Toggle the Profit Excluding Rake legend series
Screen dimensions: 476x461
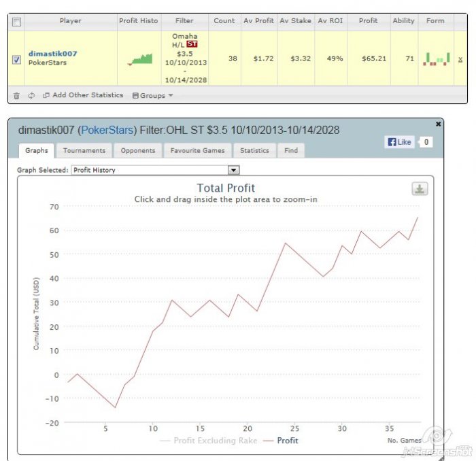[209, 441]
